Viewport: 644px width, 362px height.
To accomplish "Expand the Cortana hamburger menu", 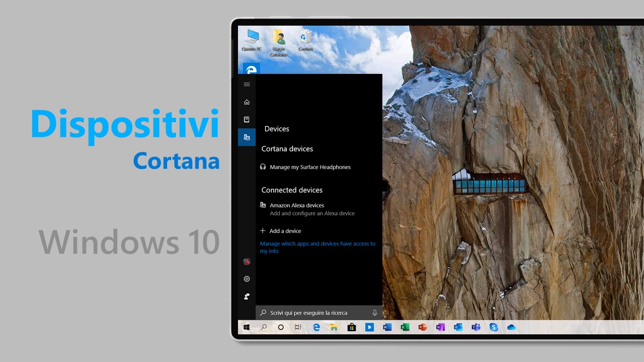I will (x=247, y=84).
